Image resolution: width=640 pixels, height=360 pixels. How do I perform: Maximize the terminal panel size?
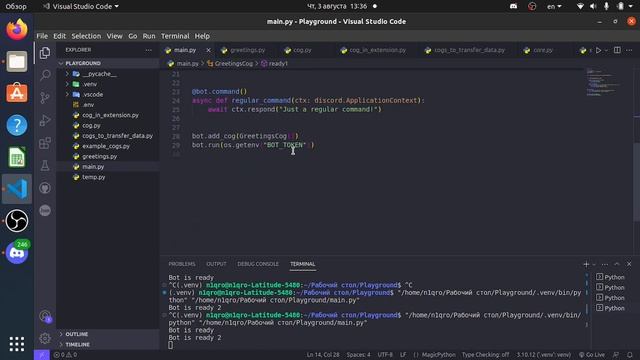(x=617, y=264)
